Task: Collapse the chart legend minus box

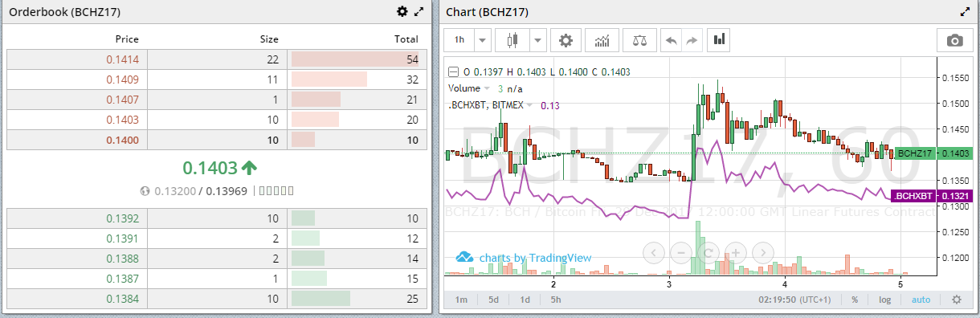Action: coord(453,72)
